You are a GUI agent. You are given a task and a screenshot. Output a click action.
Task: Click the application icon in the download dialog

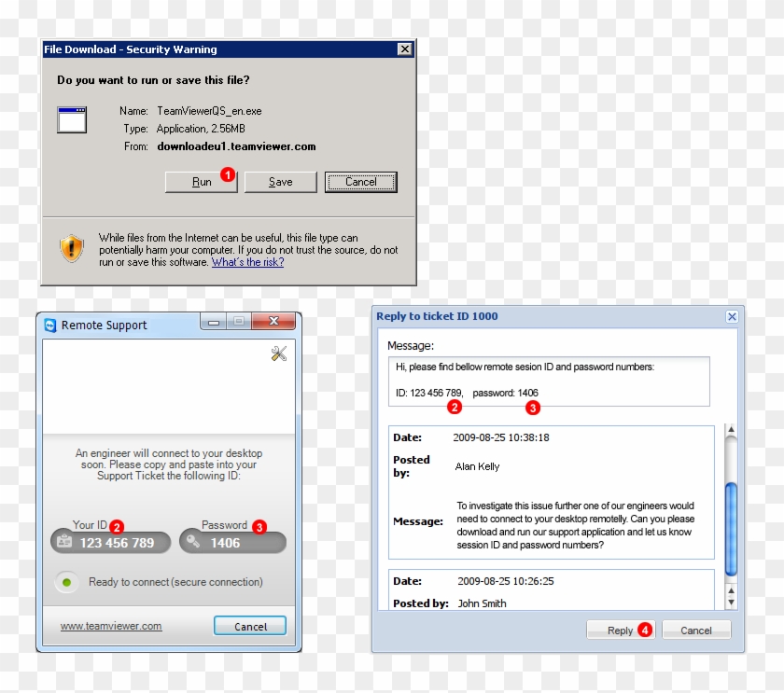[x=72, y=119]
